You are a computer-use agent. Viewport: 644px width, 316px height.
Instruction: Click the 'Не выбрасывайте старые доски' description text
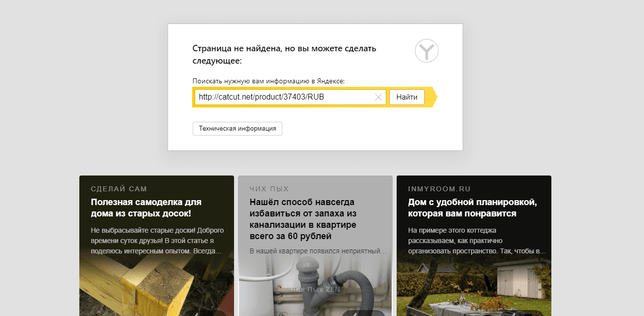[157, 241]
